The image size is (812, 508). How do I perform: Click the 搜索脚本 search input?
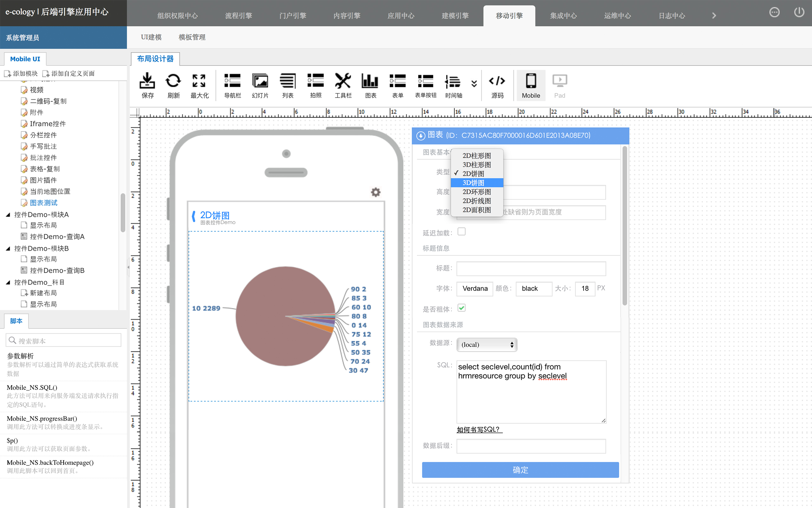[63, 340]
